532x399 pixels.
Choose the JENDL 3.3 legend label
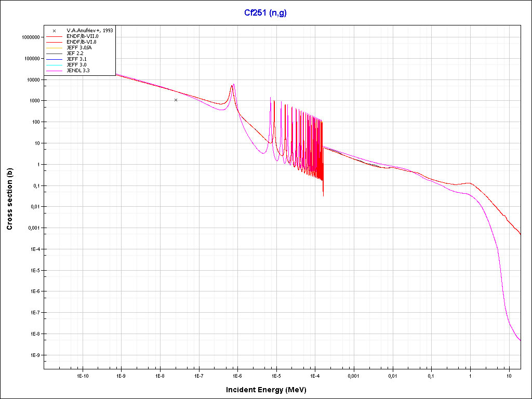[x=78, y=70]
